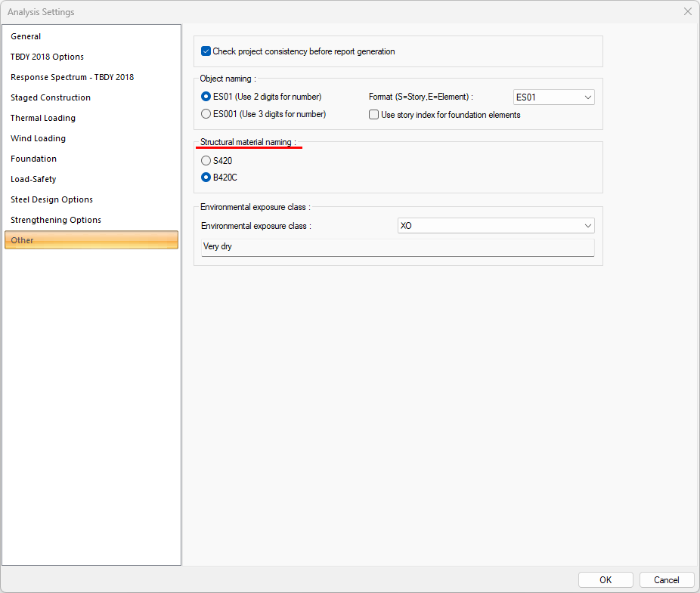Switch to Load-Safety settings
700x593 pixels.
33,179
